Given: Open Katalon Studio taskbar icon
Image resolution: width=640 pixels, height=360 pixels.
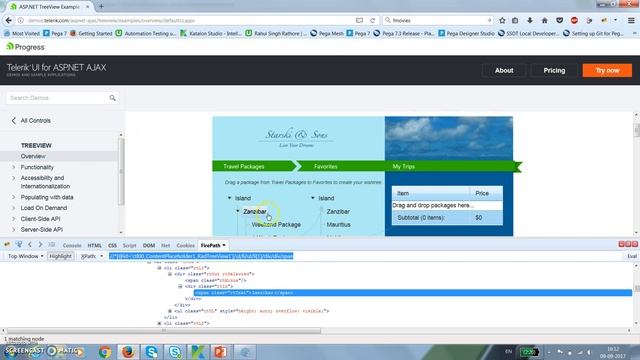Looking at the screenshot, I should (x=198, y=352).
